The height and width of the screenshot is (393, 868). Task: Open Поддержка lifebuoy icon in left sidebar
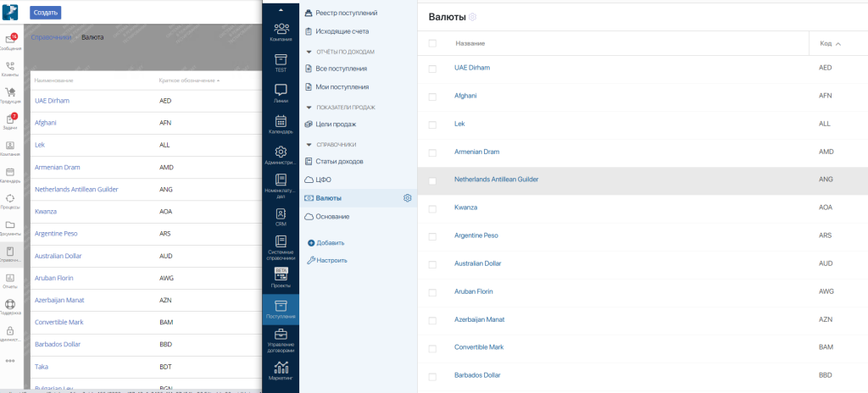[x=10, y=304]
